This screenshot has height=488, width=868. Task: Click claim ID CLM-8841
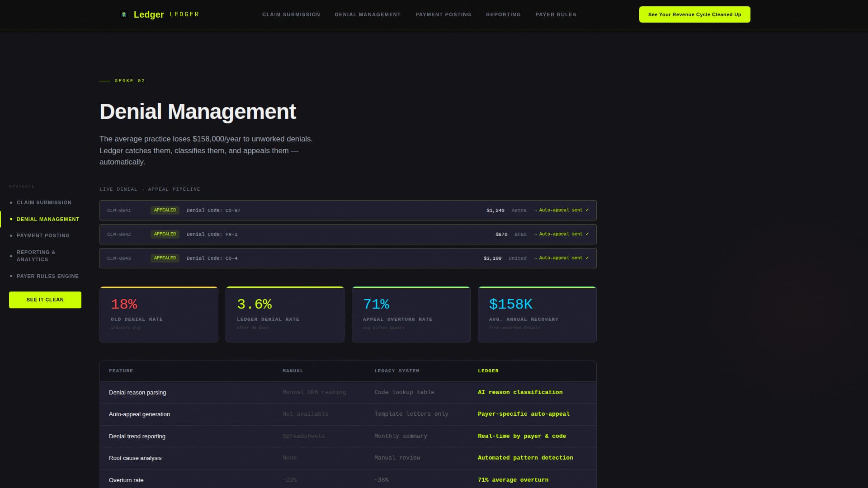pos(119,210)
